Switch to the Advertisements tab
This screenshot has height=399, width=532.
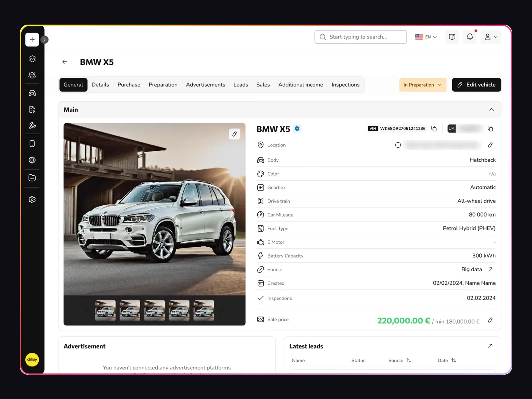click(205, 85)
